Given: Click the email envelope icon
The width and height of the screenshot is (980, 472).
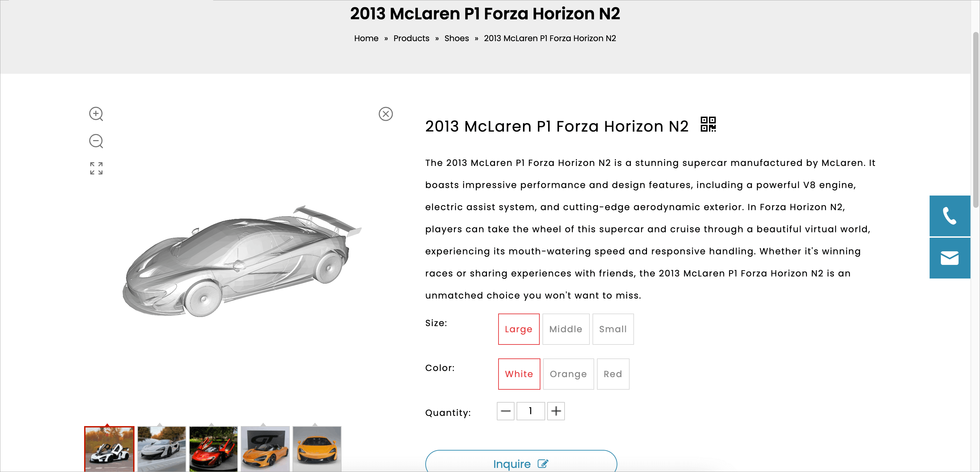Looking at the screenshot, I should [949, 258].
